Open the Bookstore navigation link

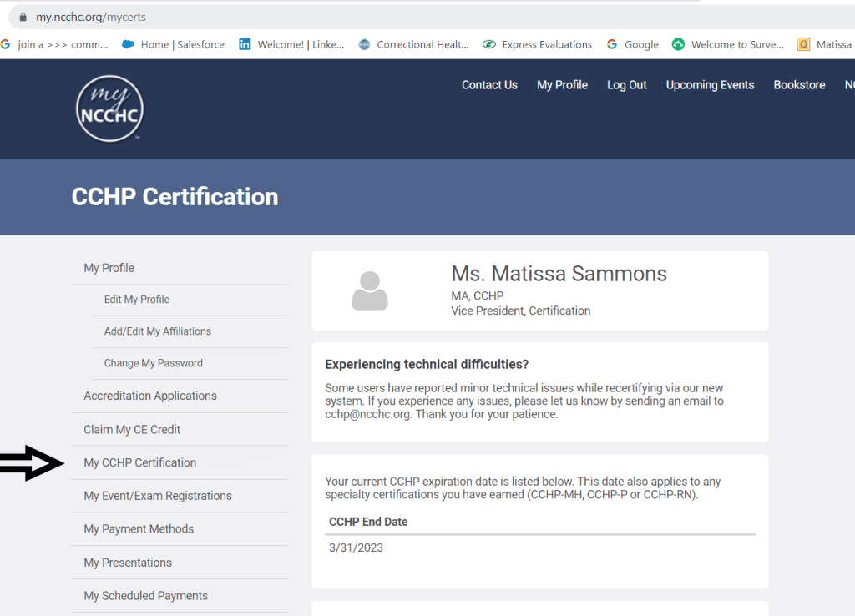[799, 85]
